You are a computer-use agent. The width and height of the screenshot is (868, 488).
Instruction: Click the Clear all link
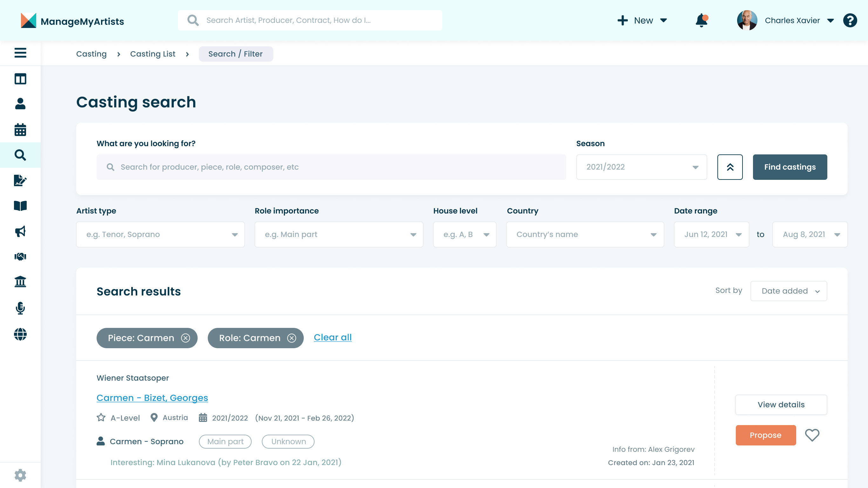pyautogui.click(x=332, y=337)
